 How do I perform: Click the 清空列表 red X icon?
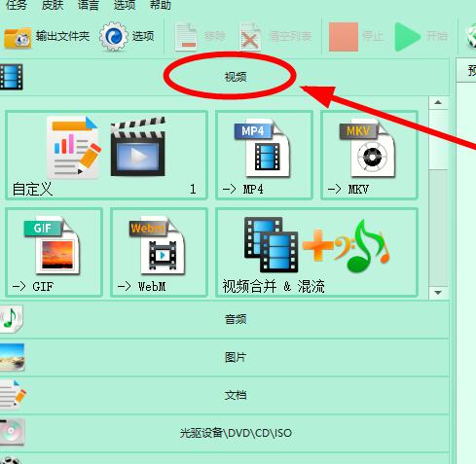(250, 37)
